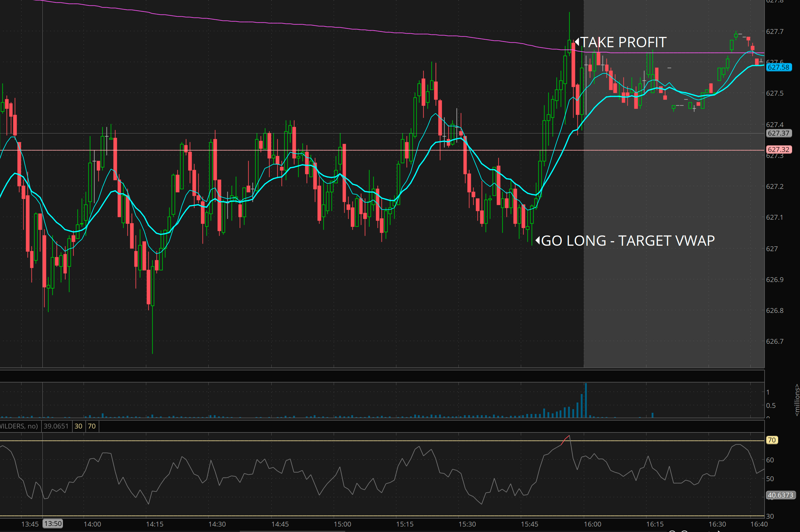This screenshot has height=532, width=800.
Task: Click the WILDERS RSI study title label
Action: click(x=19, y=426)
